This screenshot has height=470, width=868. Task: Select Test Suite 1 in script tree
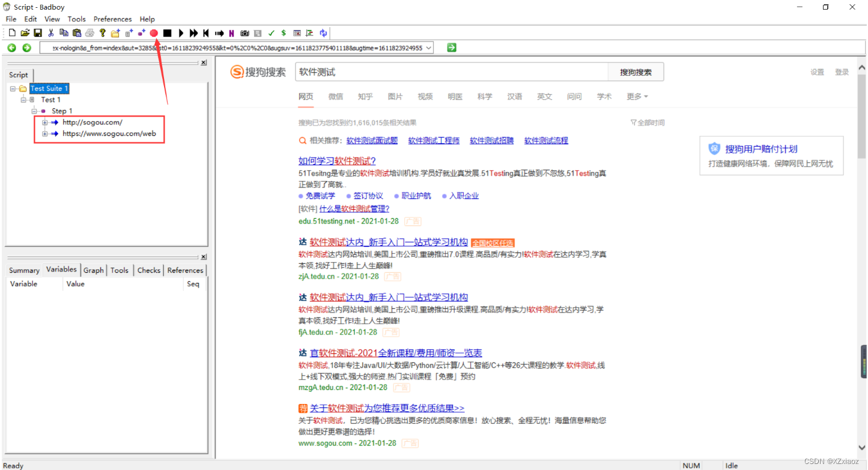[49, 88]
